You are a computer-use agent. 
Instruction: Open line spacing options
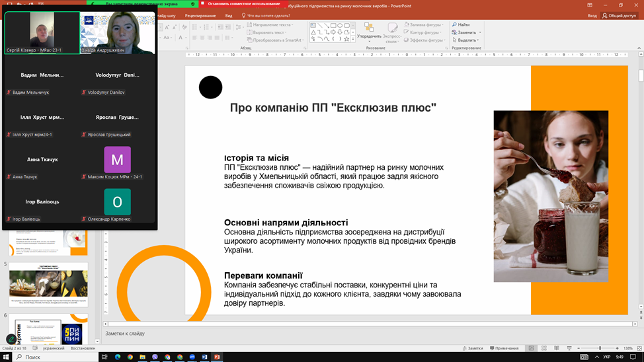tap(239, 27)
